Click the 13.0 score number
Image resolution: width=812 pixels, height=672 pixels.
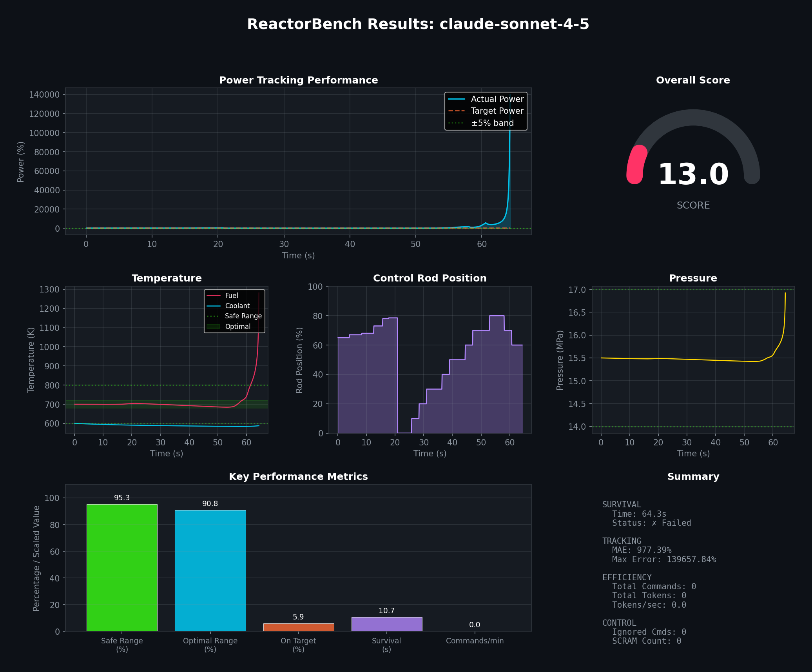[x=693, y=175]
